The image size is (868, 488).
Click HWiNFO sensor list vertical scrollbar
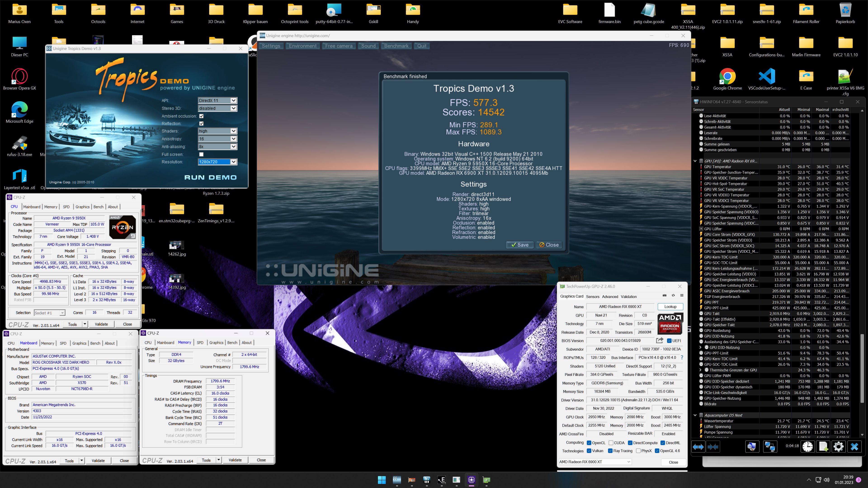tap(862, 368)
